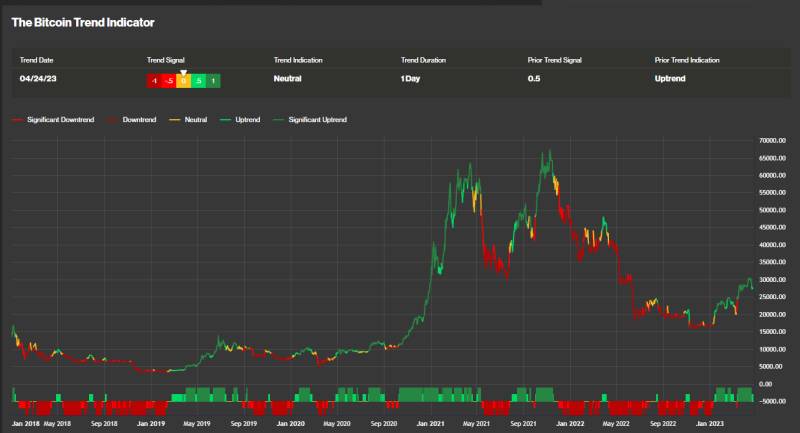Click the price peak near April 2021
Screen dimensions: 800x433
click(x=470, y=164)
